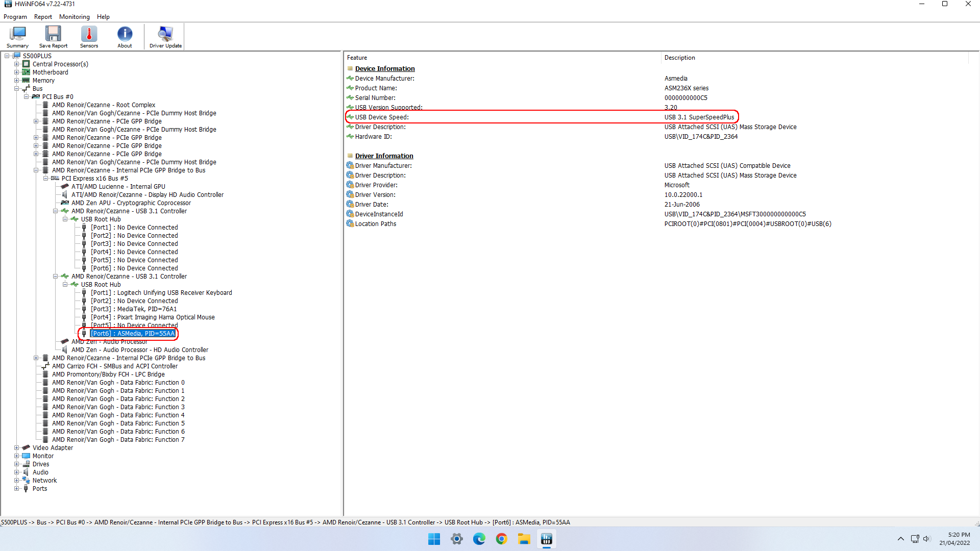Select Port6 ASMedia PID=55AA entry

[133, 334]
